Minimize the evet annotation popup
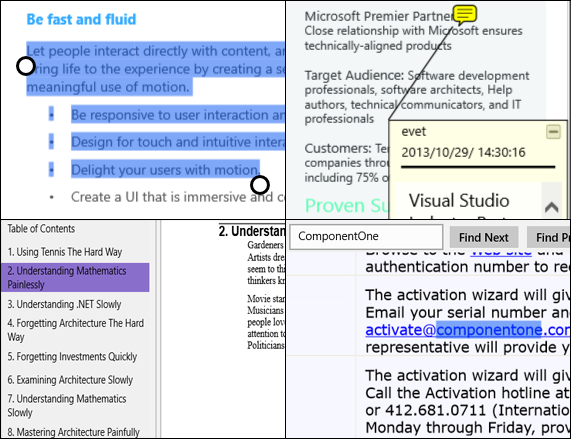This screenshot has height=439, width=571. tap(553, 131)
